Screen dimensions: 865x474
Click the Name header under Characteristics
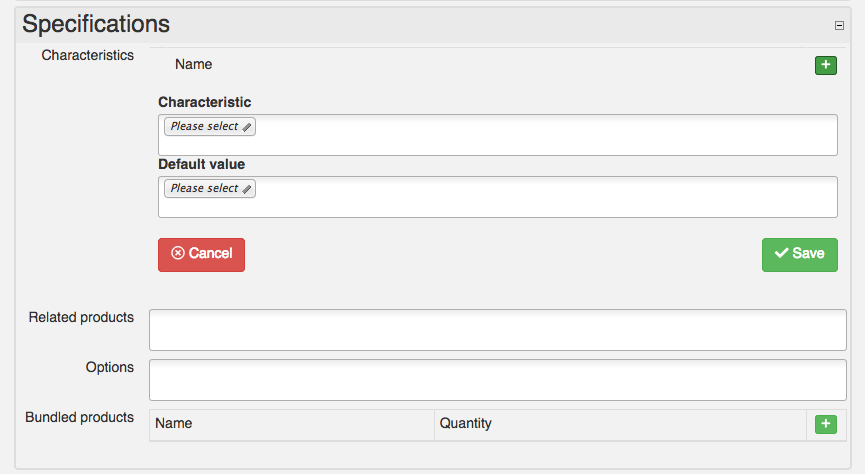click(x=193, y=64)
